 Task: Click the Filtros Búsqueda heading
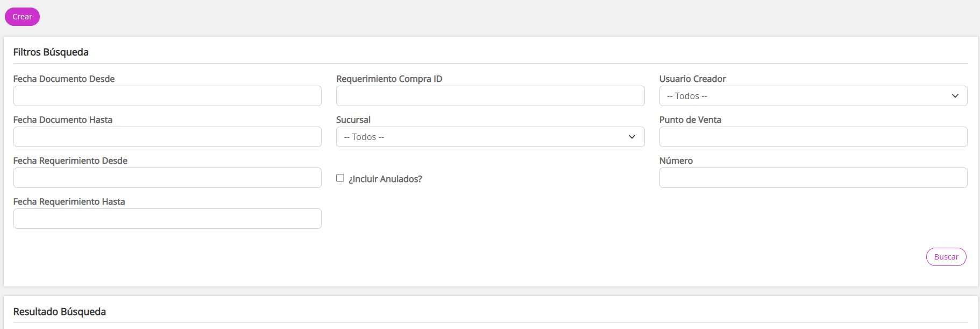[51, 52]
